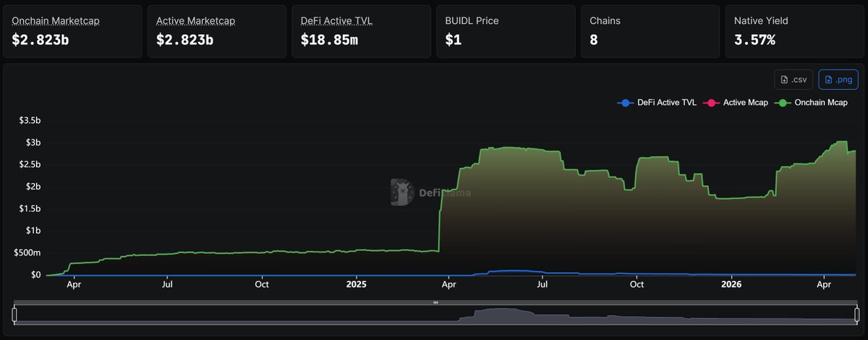Click the top grip of range slider
Image resolution: width=868 pixels, height=340 pixels.
[435, 302]
